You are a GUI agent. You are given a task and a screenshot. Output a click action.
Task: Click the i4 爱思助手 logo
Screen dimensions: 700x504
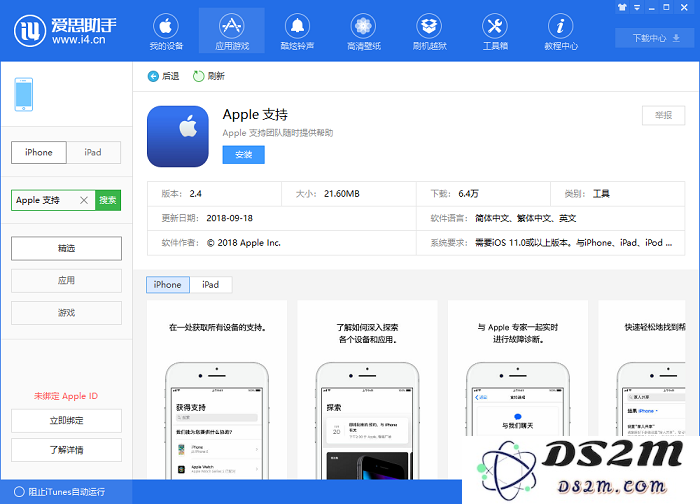65,30
